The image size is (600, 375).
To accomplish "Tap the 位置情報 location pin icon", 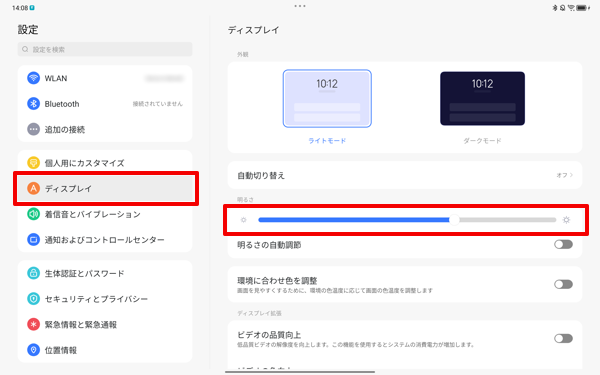I will pos(33,350).
